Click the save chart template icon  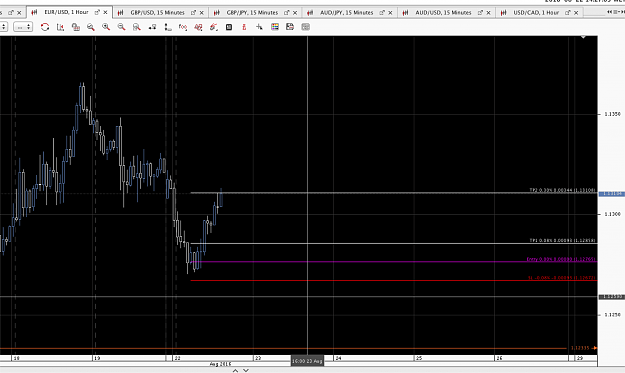point(290,27)
